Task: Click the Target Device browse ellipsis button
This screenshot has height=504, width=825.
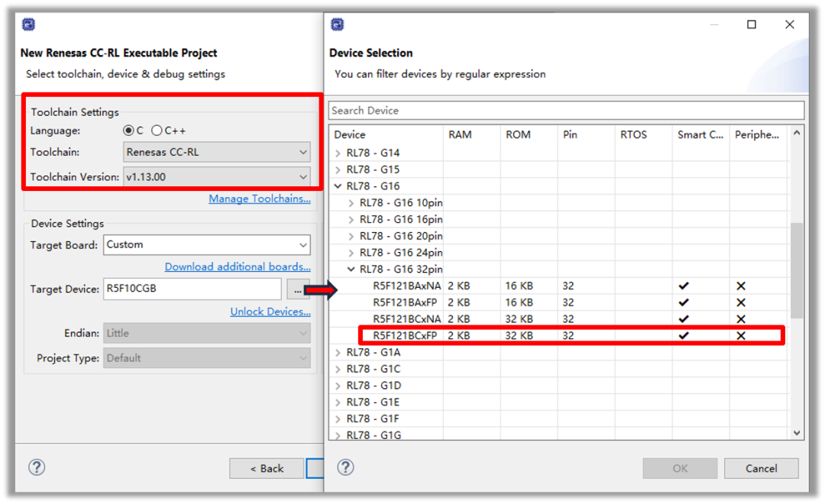Action: (296, 289)
